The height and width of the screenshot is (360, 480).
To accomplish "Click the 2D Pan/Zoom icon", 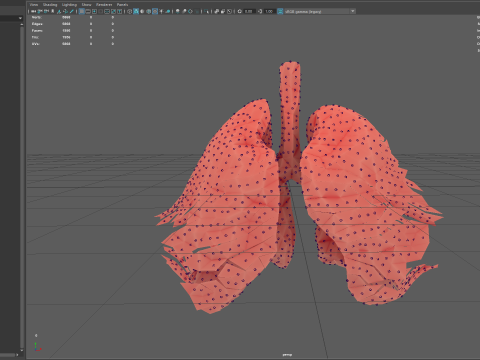I will (65, 11).
